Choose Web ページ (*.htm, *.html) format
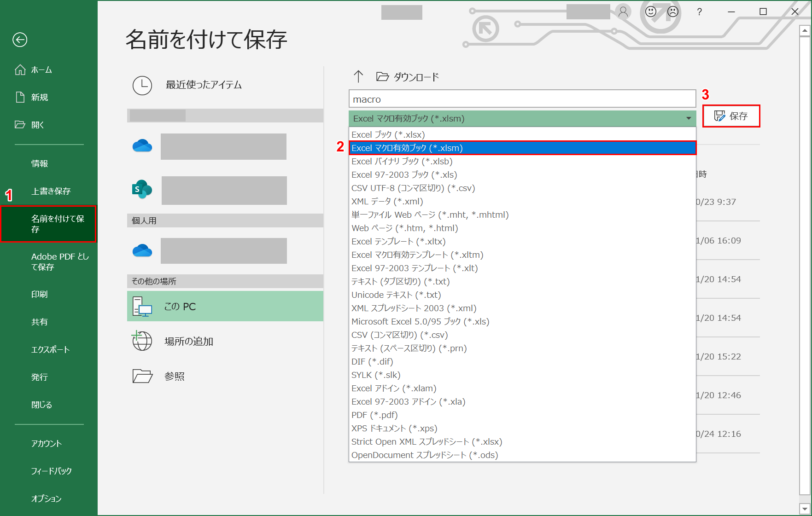812x516 pixels. click(x=522, y=228)
